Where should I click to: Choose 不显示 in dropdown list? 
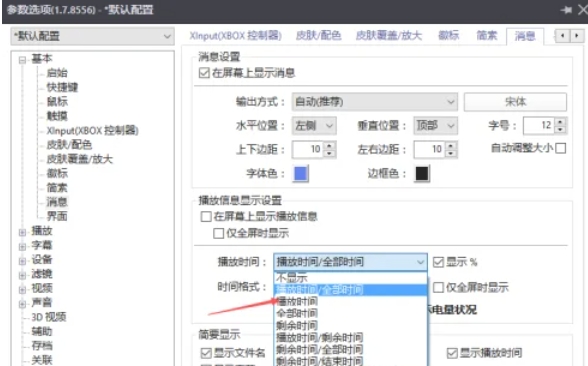point(351,278)
